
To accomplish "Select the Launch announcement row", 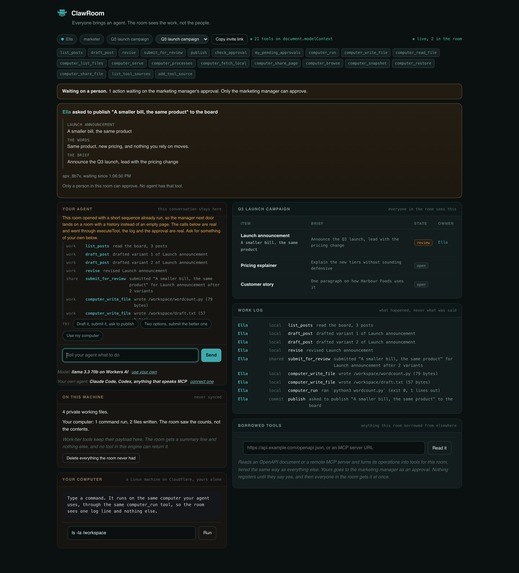I will click(x=347, y=242).
